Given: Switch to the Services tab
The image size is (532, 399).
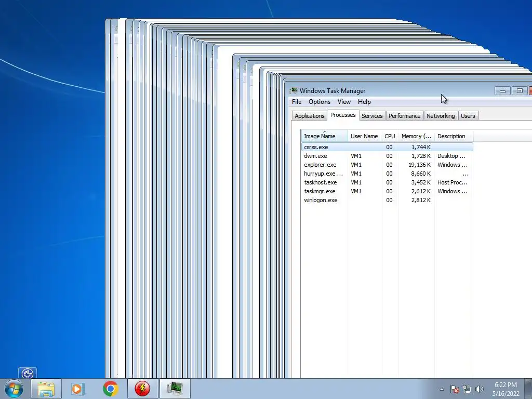Looking at the screenshot, I should click(372, 116).
